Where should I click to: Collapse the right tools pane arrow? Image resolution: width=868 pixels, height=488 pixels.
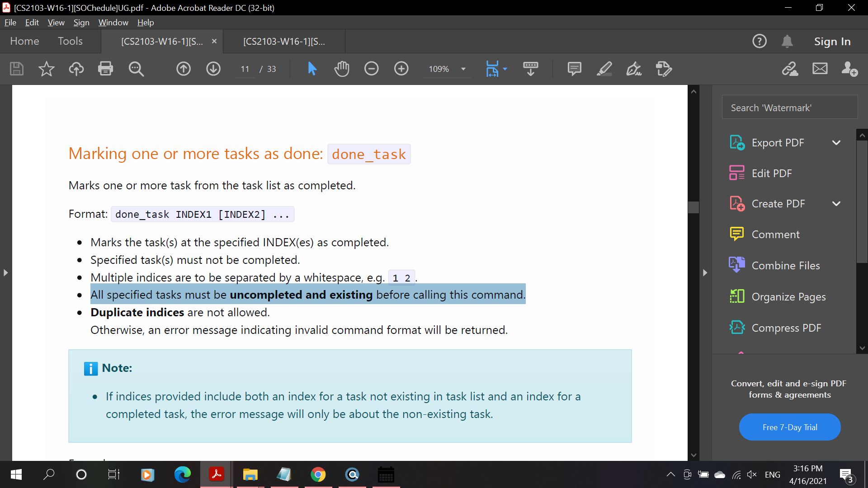(705, 272)
